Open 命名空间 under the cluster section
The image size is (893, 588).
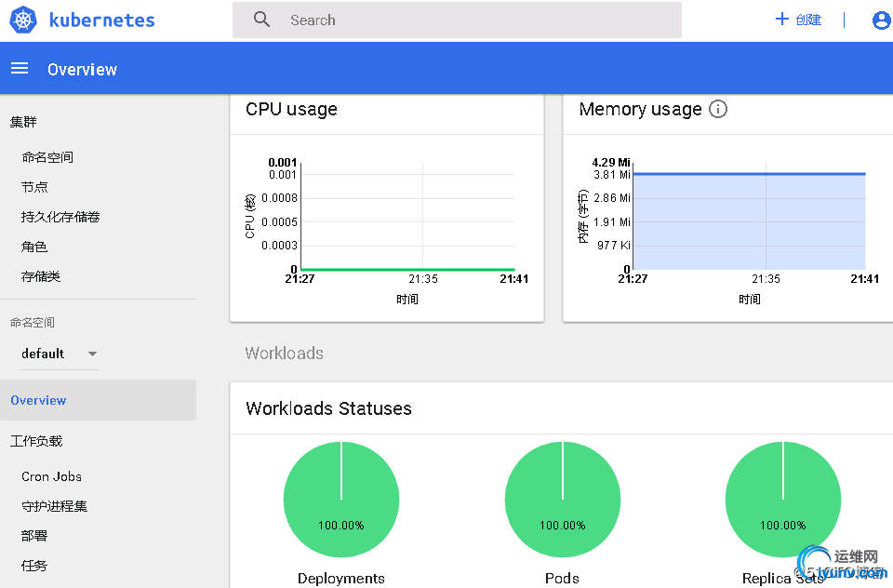(47, 157)
